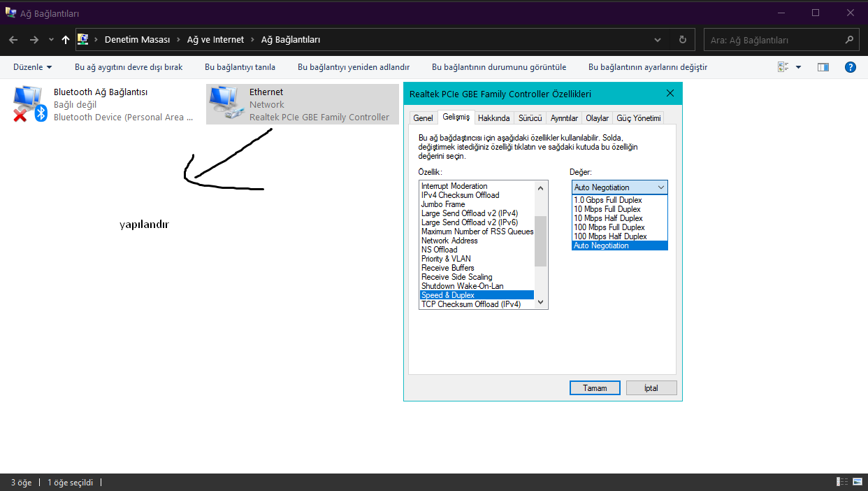The image size is (868, 491).
Task: Select the Ethernet adapter icon
Action: pyautogui.click(x=225, y=104)
